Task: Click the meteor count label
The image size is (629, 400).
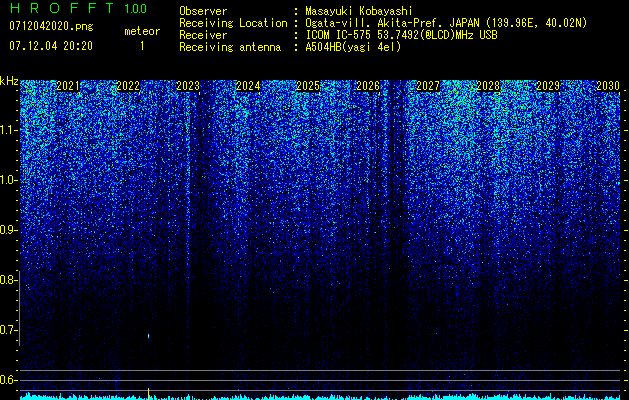Action: 142,31
